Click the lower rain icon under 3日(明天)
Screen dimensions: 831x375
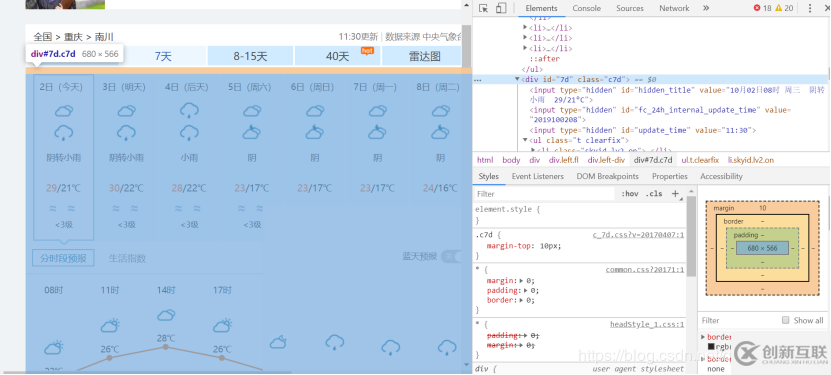[x=126, y=132]
